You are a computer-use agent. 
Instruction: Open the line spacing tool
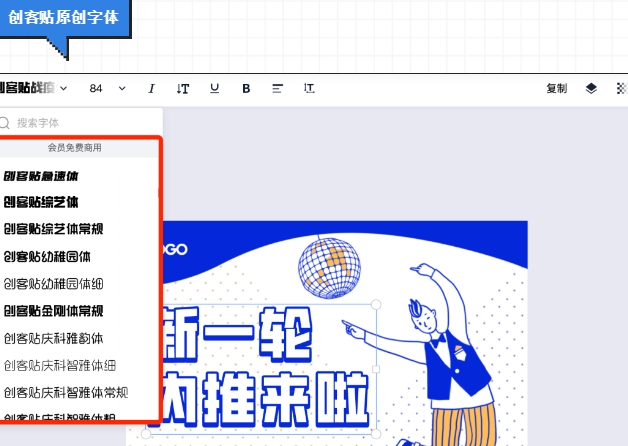(x=309, y=88)
